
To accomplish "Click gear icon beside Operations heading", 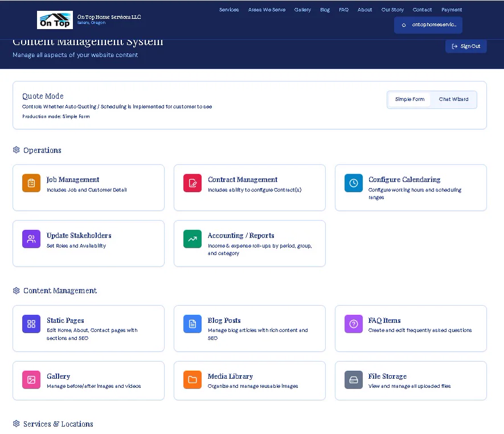I will tap(17, 150).
